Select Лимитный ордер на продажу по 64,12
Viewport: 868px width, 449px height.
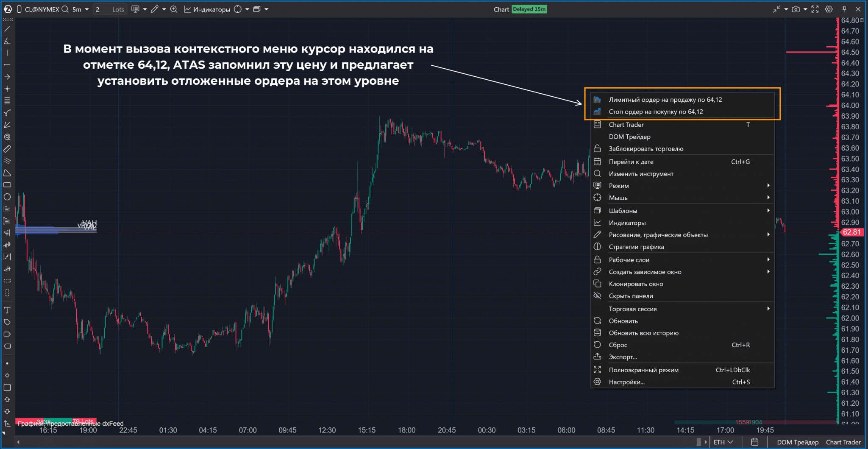[x=665, y=100]
